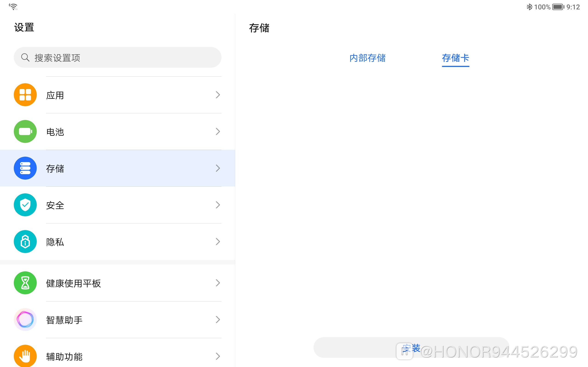Open the orange 应用 apps icon
The image size is (588, 367).
click(25, 95)
